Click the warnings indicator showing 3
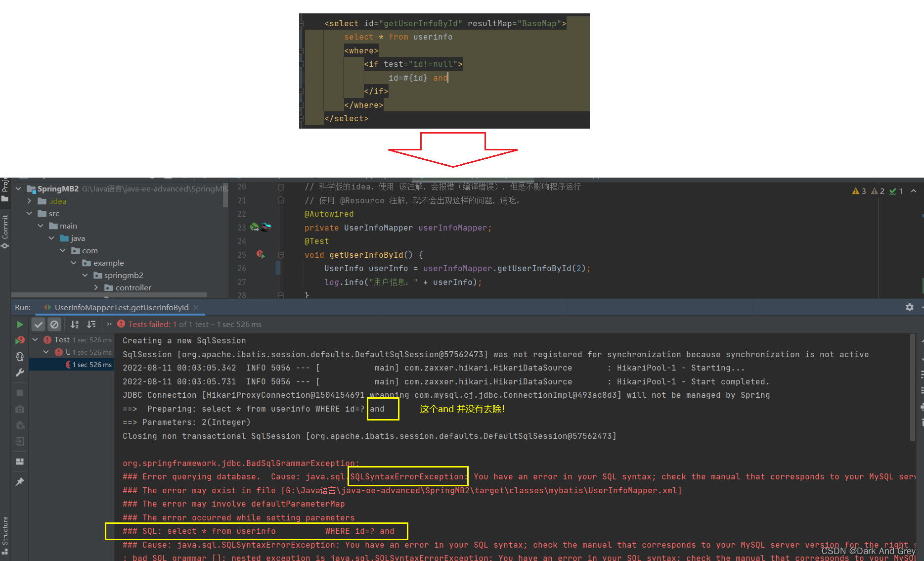924x561 pixels. click(x=859, y=191)
